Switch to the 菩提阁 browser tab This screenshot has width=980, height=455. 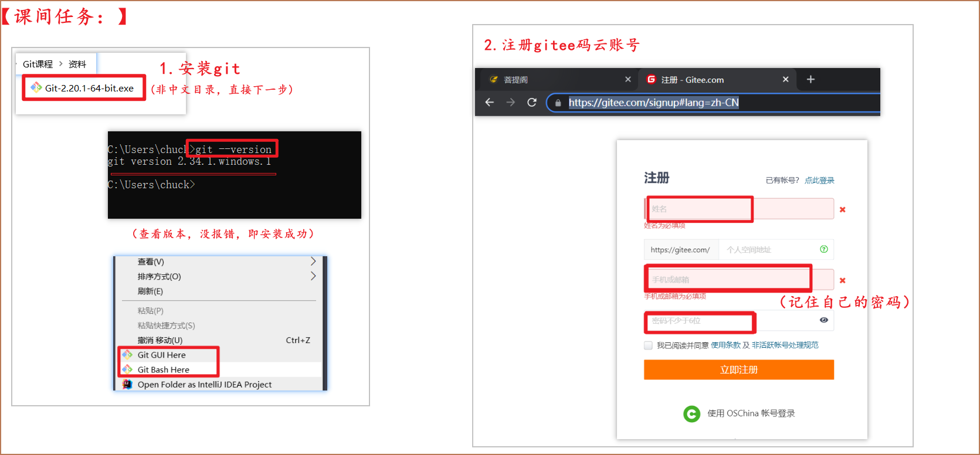pos(558,80)
